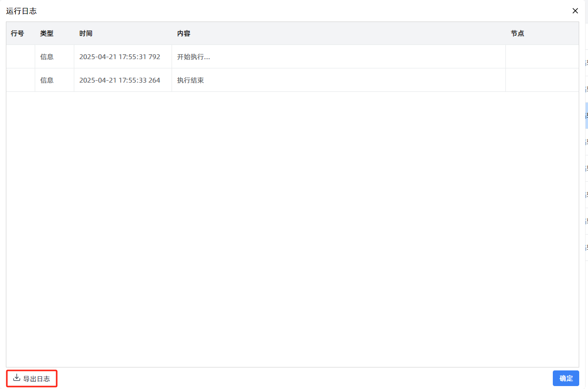The image size is (588, 389).
Task: Click the 行号 column header
Action: (18, 33)
